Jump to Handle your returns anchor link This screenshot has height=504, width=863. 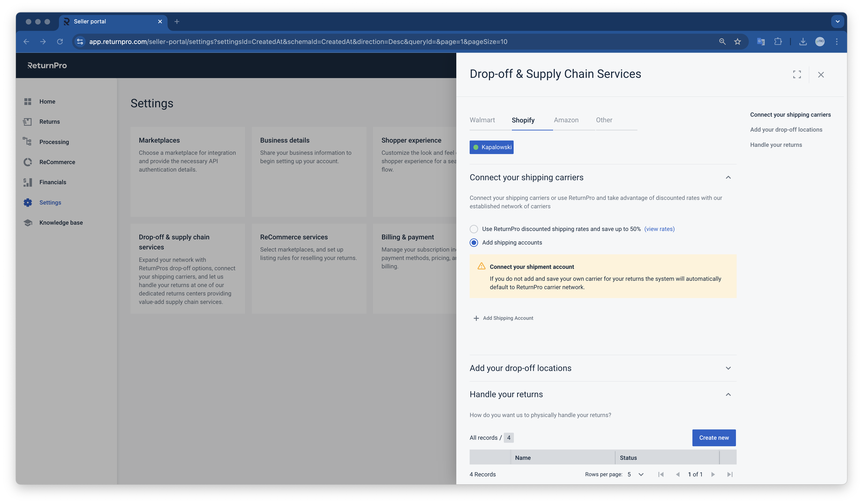click(776, 145)
